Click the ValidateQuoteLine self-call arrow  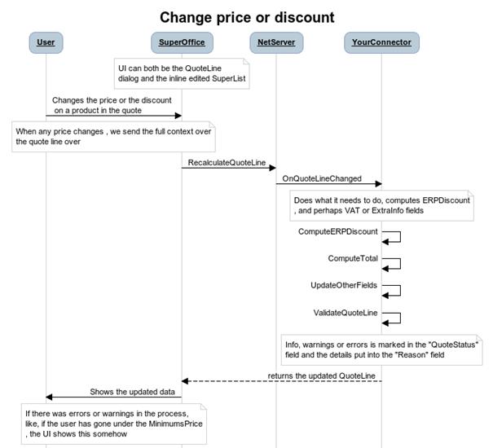[x=391, y=318]
